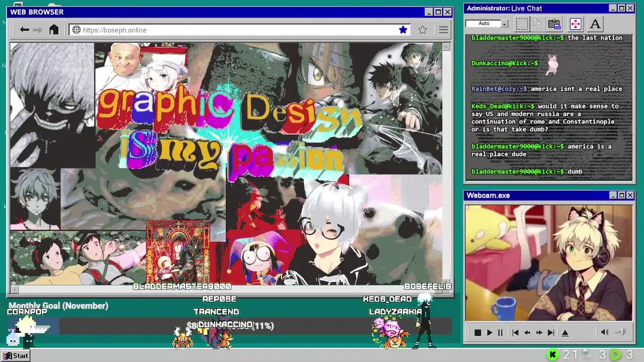The width and height of the screenshot is (644, 362).
Task: Open the browser home page icon
Action: click(54, 30)
